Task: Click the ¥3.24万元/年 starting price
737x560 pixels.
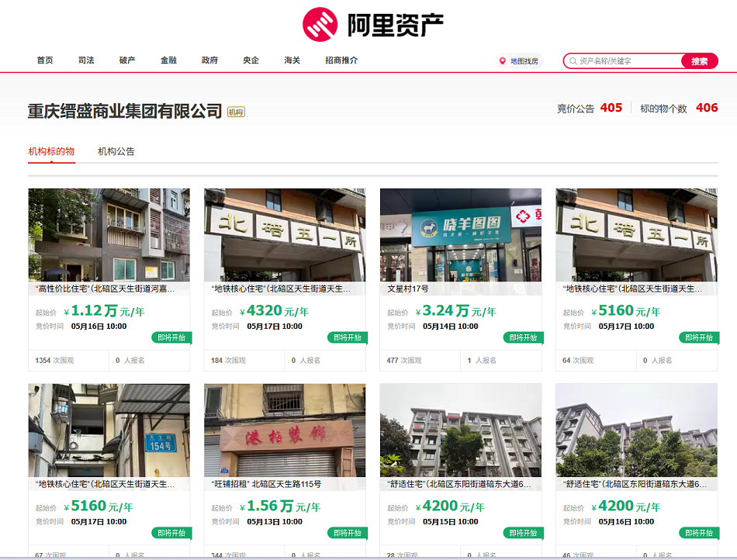Action: [x=456, y=310]
